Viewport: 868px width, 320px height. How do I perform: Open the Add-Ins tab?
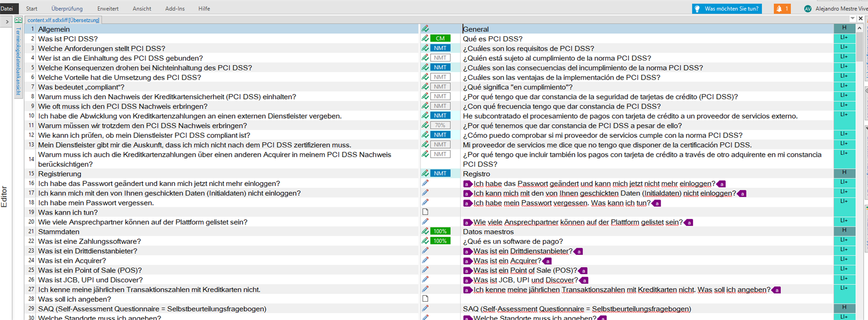pos(175,9)
